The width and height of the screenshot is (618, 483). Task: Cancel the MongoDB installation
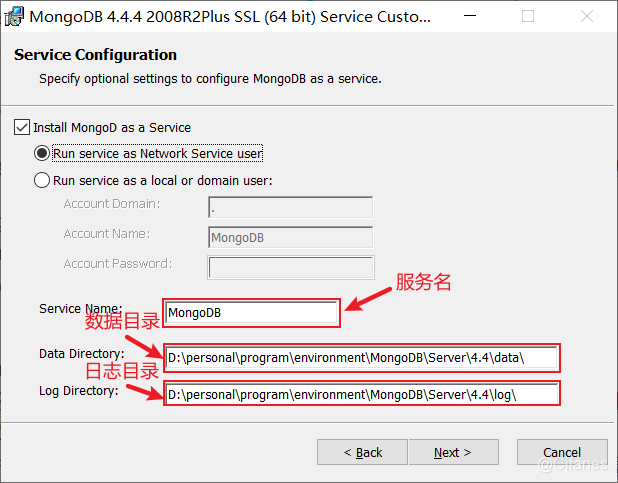click(562, 452)
